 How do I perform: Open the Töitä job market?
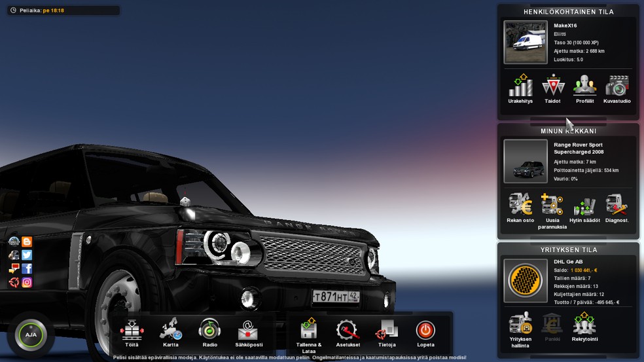(x=132, y=331)
